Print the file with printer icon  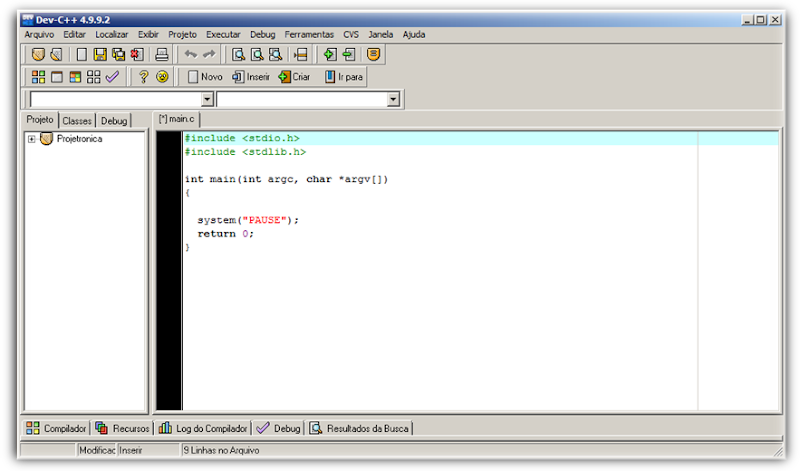tap(162, 54)
